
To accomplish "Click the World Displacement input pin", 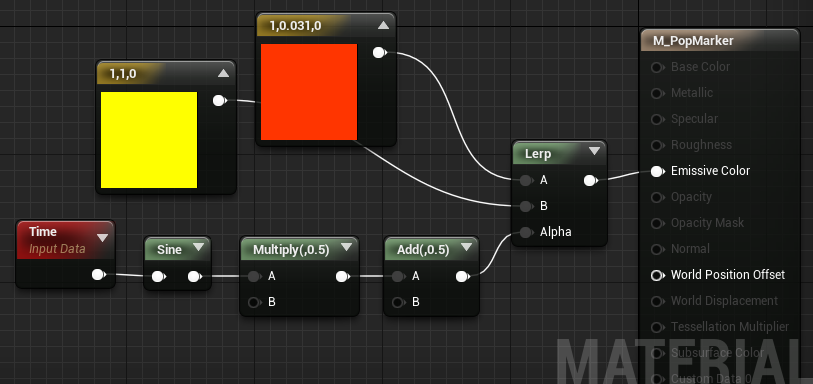I will [x=657, y=301].
